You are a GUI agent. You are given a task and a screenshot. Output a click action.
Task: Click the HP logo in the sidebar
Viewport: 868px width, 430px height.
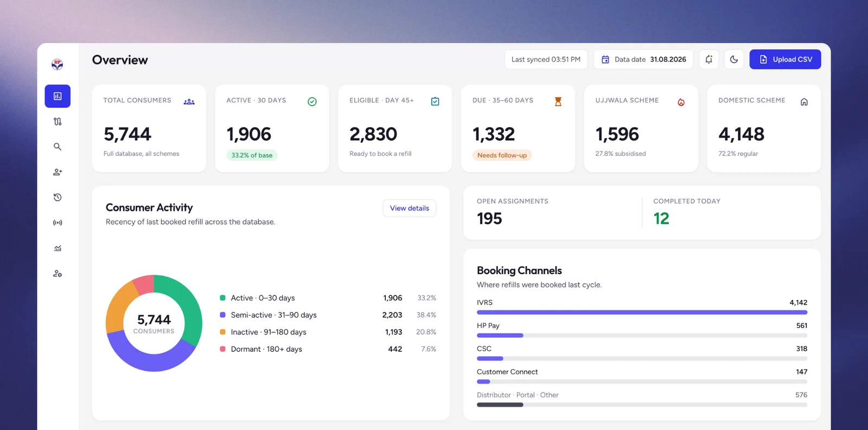click(x=58, y=65)
